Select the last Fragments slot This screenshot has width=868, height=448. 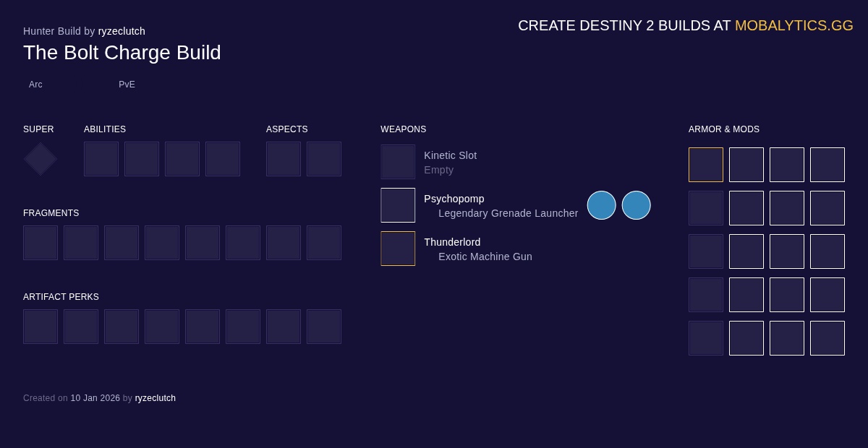[324, 243]
